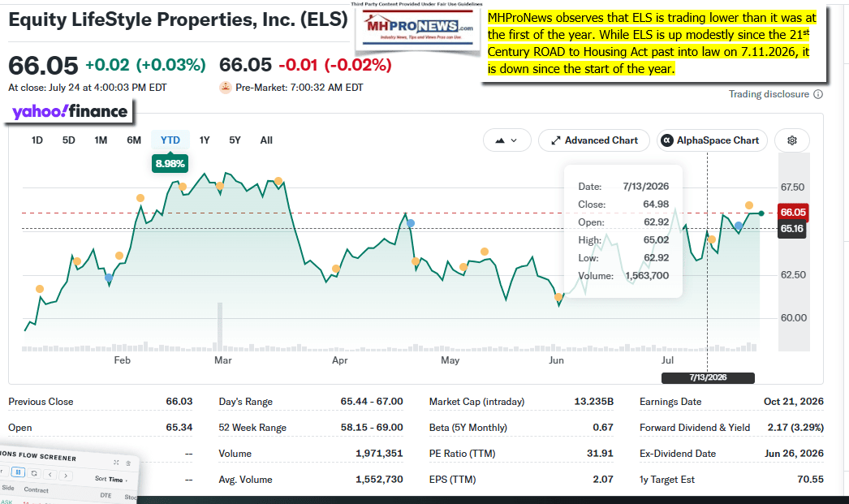Click the Advanced Chart expand-arrows icon

(555, 140)
